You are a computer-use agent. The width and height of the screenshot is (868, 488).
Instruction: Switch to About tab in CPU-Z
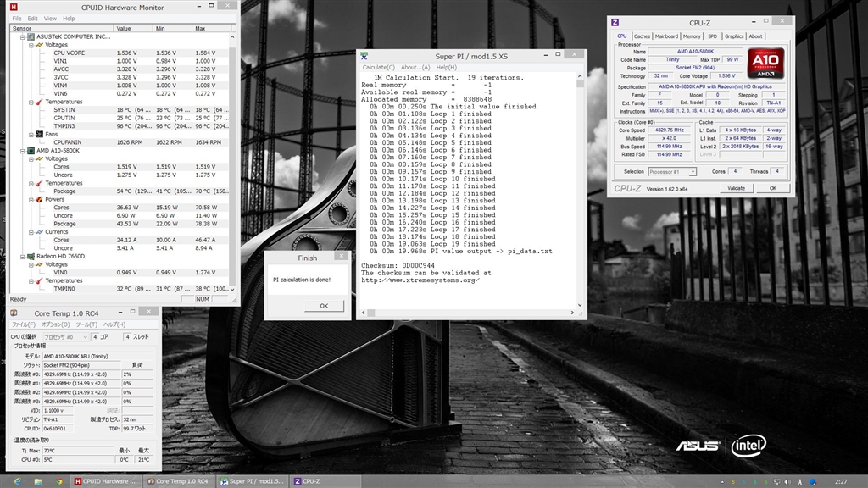pyautogui.click(x=755, y=36)
